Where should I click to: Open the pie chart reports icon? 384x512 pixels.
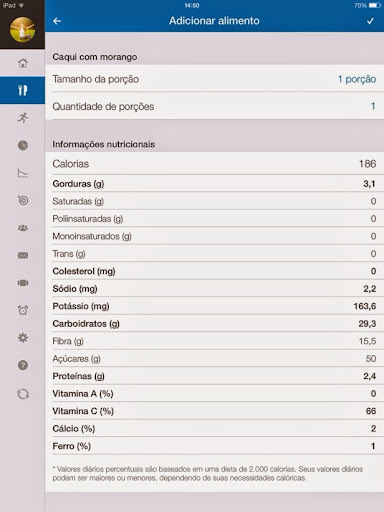tap(23, 145)
